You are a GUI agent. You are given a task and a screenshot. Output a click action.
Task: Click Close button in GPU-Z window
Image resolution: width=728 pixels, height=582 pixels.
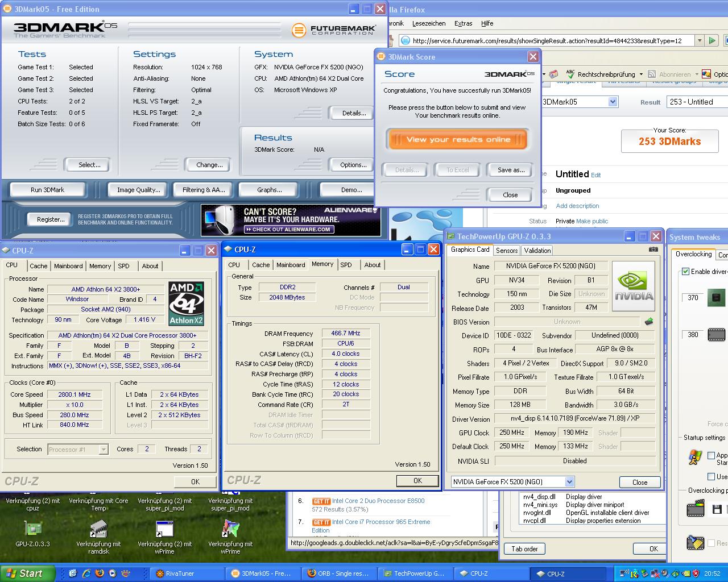(640, 482)
